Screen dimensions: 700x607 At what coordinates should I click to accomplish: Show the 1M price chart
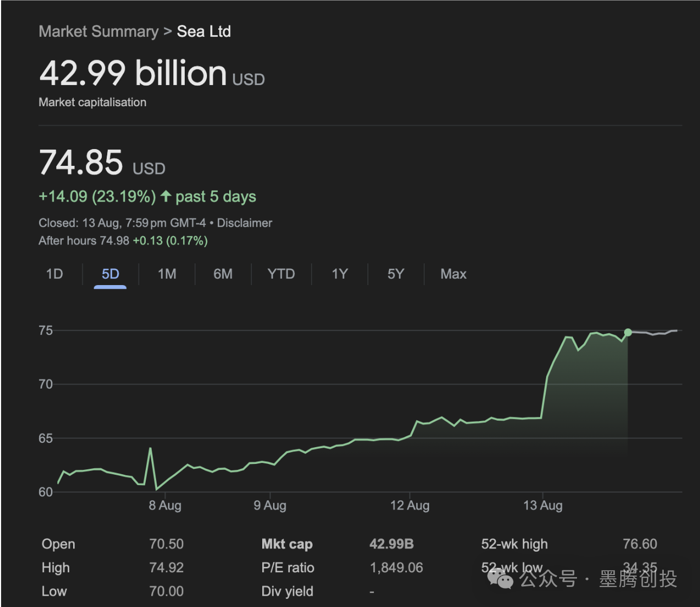click(x=167, y=274)
